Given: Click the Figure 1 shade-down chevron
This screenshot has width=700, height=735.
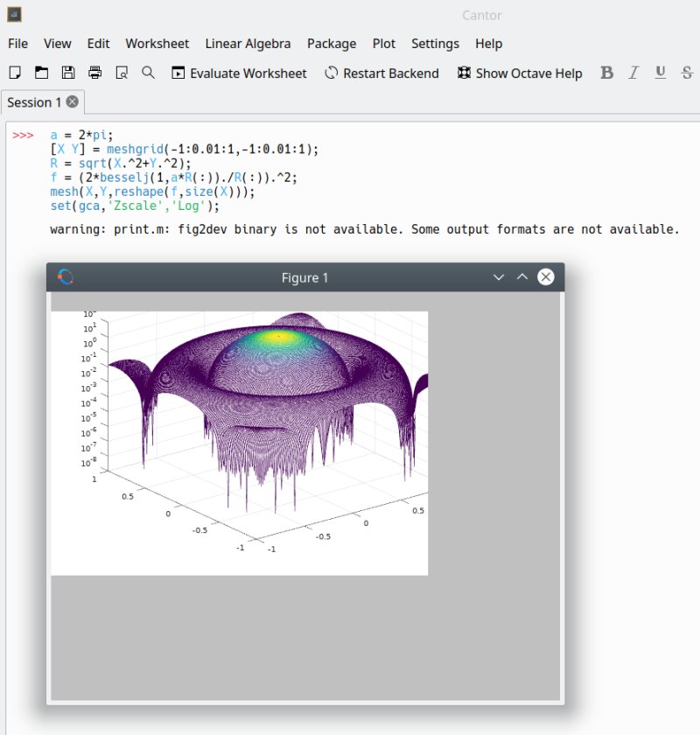Looking at the screenshot, I should tap(499, 277).
